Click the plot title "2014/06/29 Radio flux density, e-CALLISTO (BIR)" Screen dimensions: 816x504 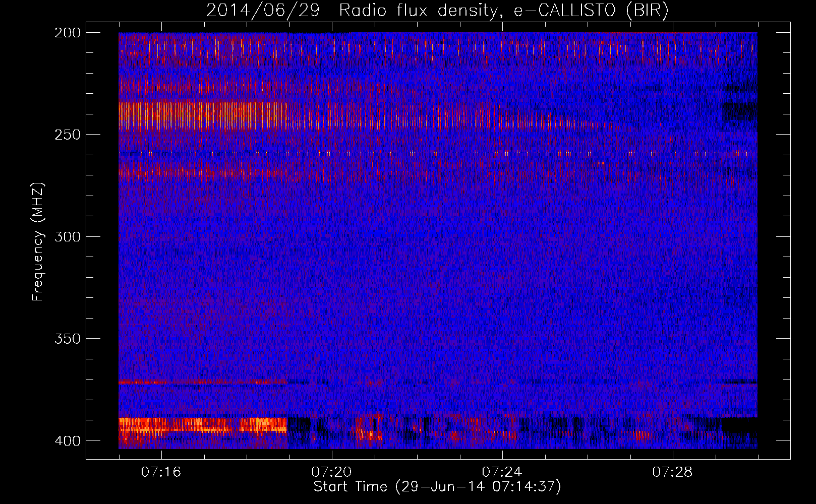click(x=437, y=11)
